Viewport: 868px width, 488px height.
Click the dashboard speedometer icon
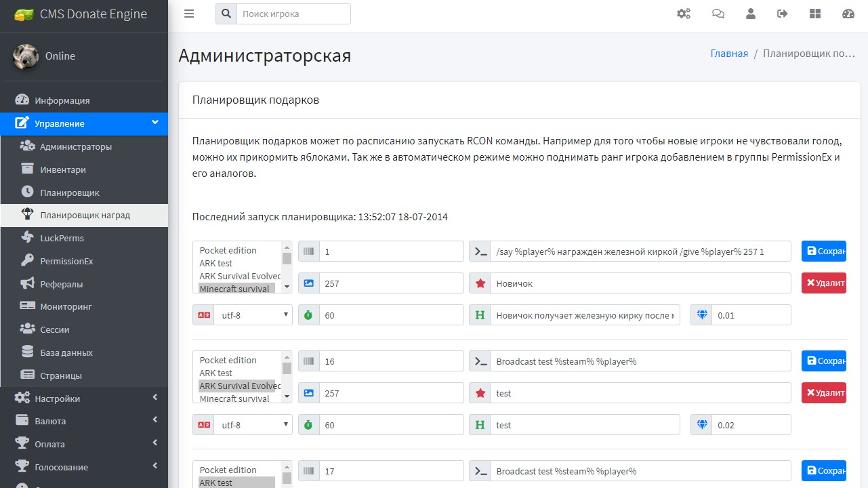[x=848, y=14]
